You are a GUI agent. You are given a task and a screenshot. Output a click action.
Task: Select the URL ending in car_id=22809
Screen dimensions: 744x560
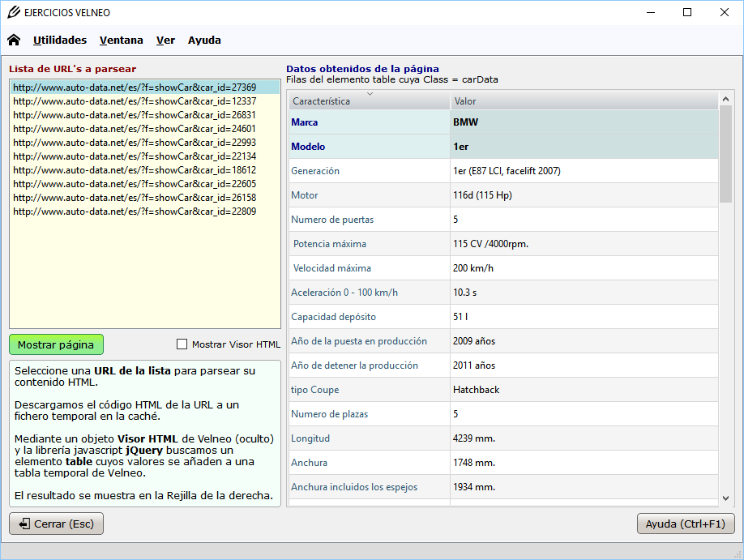pos(135,212)
